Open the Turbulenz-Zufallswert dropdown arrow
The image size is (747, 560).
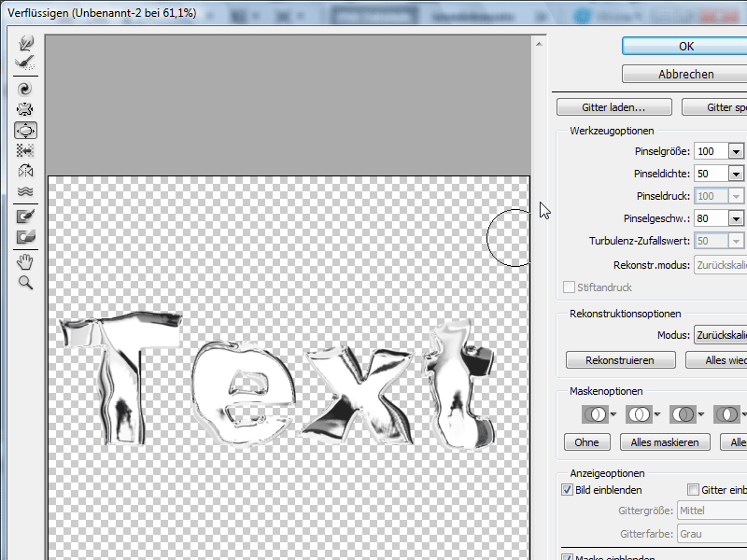pos(736,241)
